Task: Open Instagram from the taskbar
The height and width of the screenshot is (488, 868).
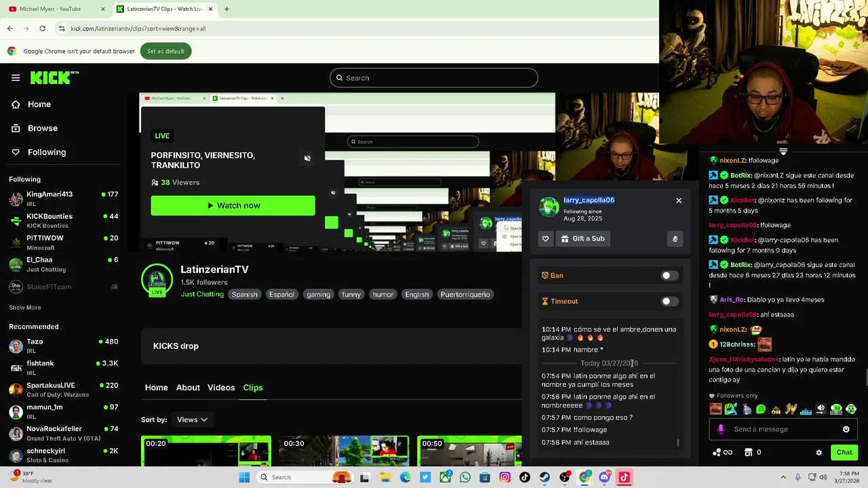Action: click(x=505, y=477)
